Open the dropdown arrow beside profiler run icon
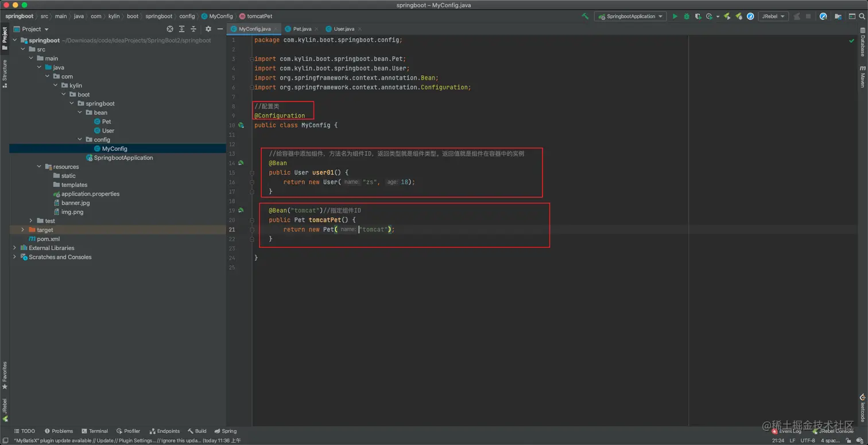 point(718,17)
